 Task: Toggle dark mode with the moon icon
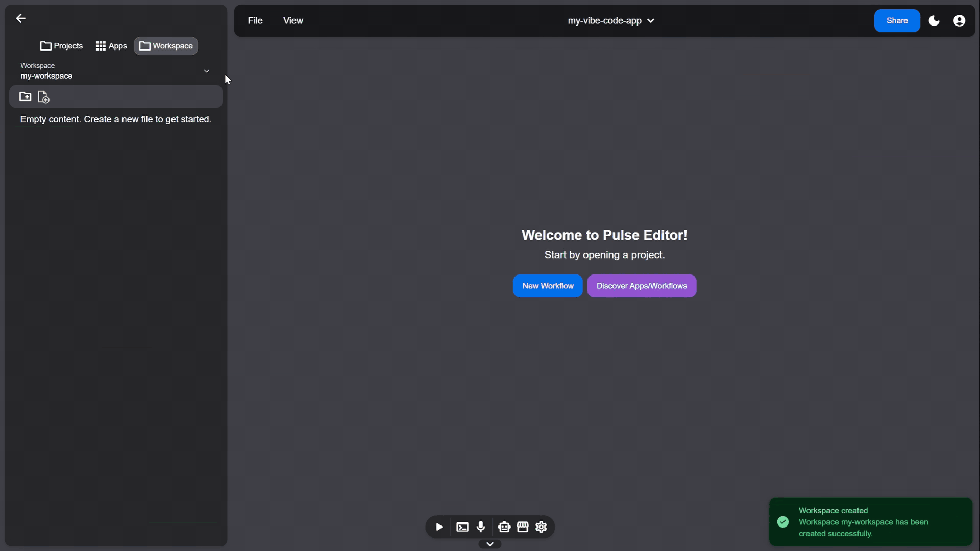click(935, 20)
